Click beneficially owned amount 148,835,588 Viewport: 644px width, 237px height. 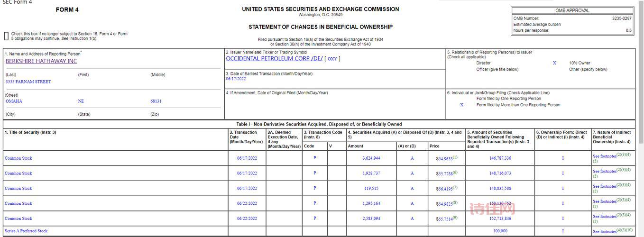coord(500,189)
